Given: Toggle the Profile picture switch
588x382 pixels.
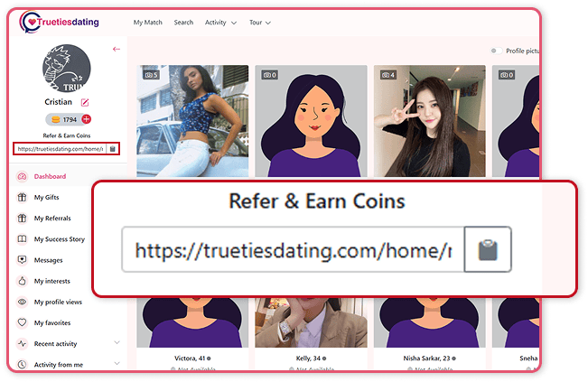Looking at the screenshot, I should click(496, 51).
